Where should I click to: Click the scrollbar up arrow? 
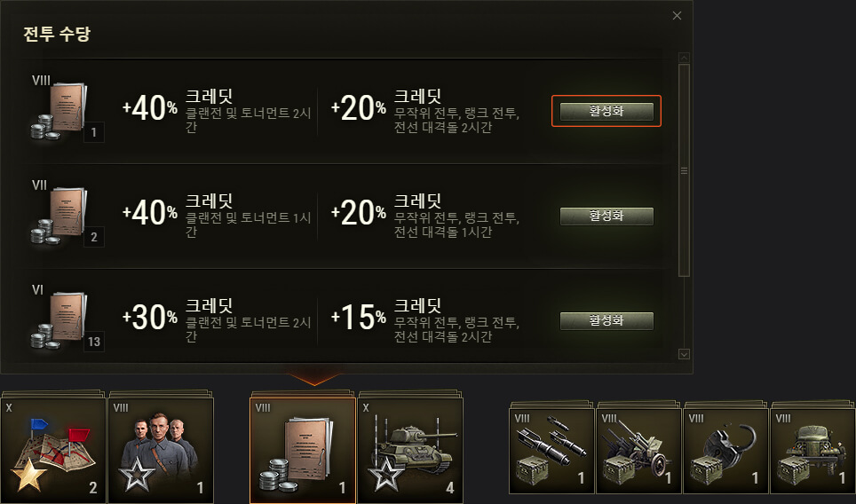[684, 58]
